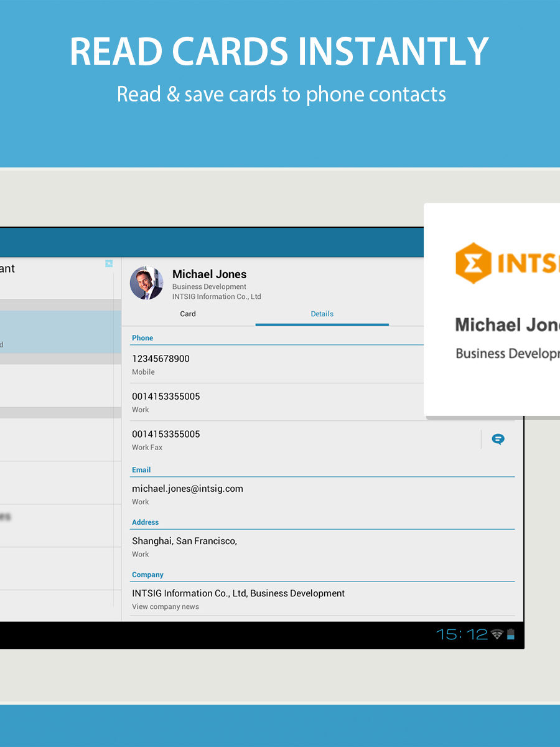Select the Work Fax number entry
Image resolution: width=560 pixels, height=747 pixels.
coord(166,435)
